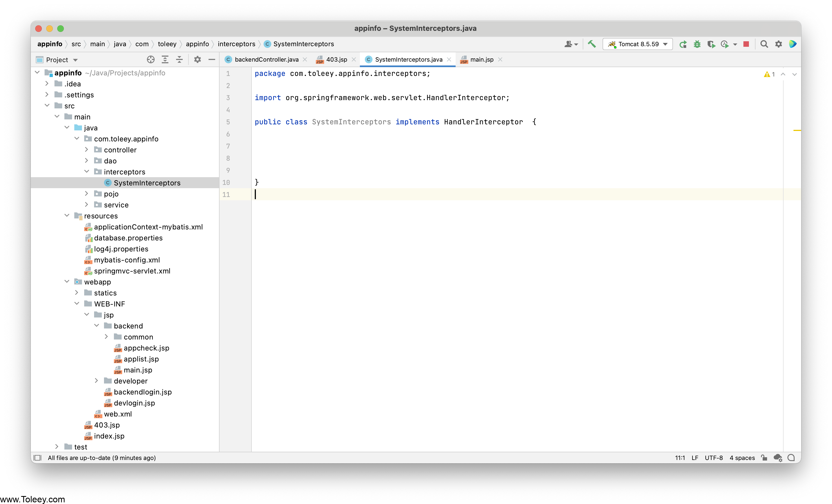
Task: Click the Build project hammer icon
Action: point(592,44)
